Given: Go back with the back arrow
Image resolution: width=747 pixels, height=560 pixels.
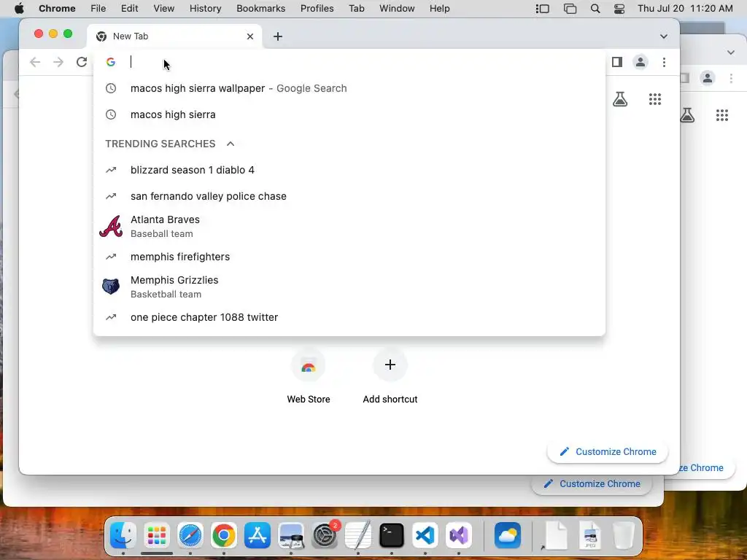Looking at the screenshot, I should (x=35, y=62).
